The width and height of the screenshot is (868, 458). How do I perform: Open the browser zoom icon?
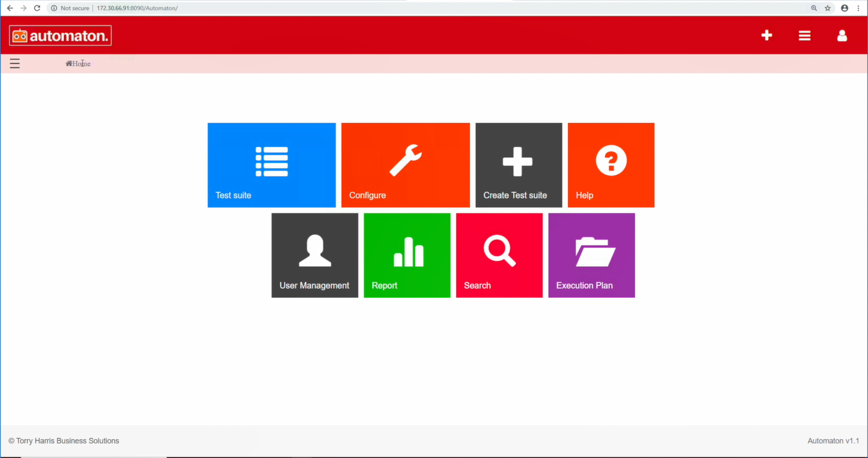point(814,8)
